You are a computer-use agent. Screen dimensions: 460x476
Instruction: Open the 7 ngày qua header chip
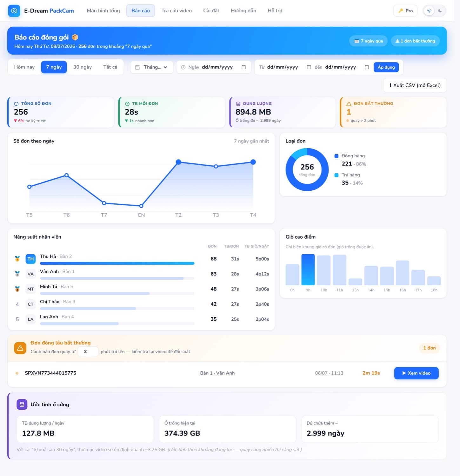(369, 41)
